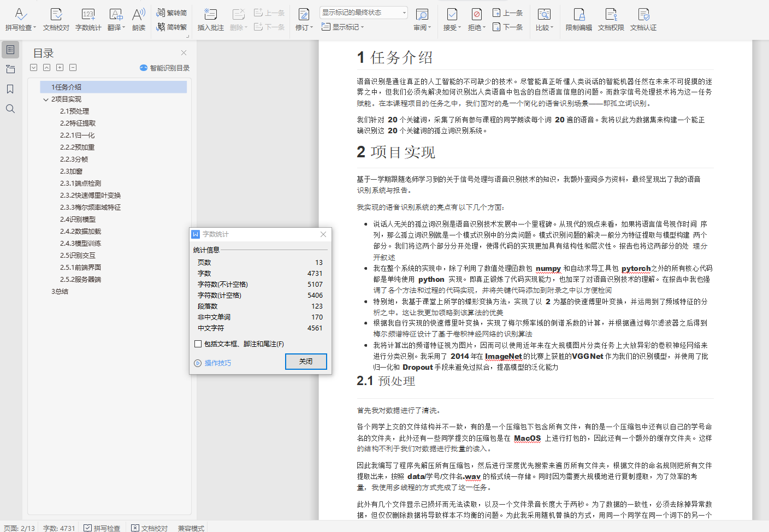This screenshot has height=532, width=769.
Task: Jump to 2.4识别模型 in the outline
Action: point(78,220)
